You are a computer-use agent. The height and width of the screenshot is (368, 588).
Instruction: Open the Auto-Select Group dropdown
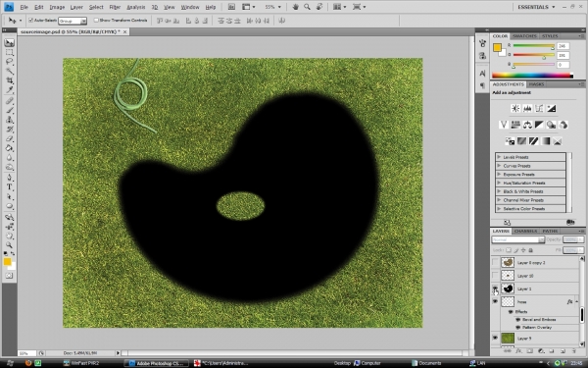[x=73, y=21]
